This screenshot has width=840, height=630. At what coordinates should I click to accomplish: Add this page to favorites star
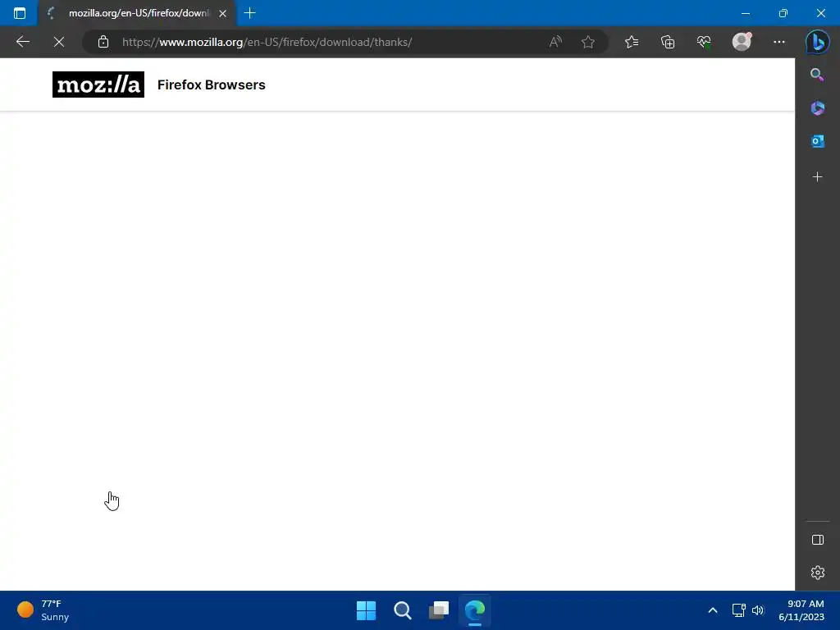(x=587, y=42)
